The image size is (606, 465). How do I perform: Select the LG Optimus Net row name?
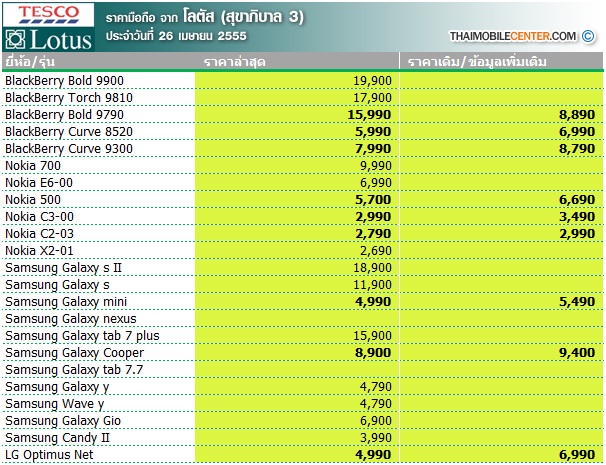pyautogui.click(x=49, y=455)
